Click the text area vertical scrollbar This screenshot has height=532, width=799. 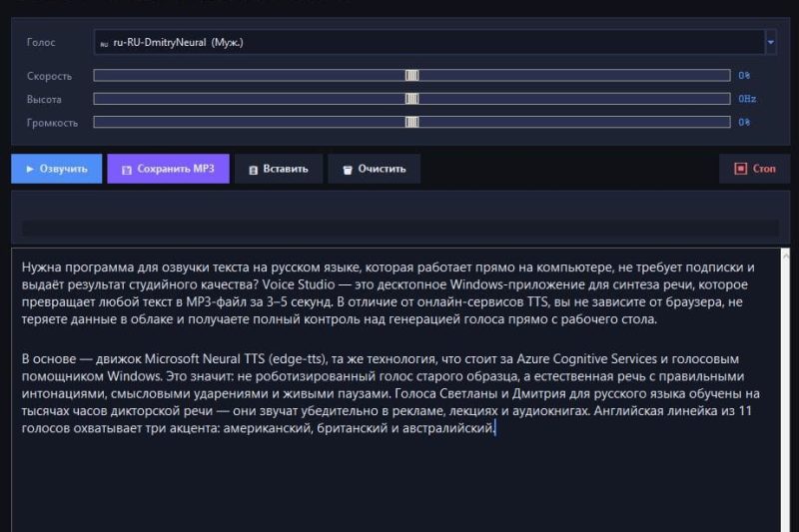(x=785, y=390)
